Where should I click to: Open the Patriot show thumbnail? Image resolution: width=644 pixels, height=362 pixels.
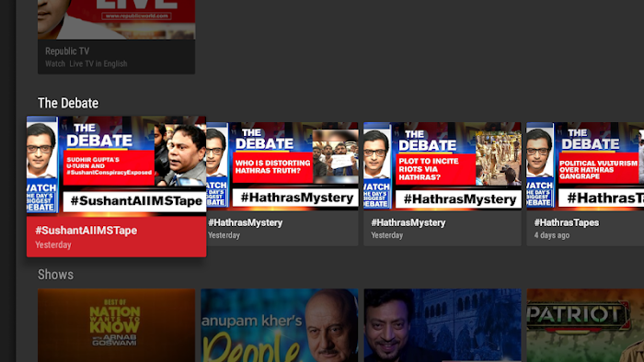(585, 325)
